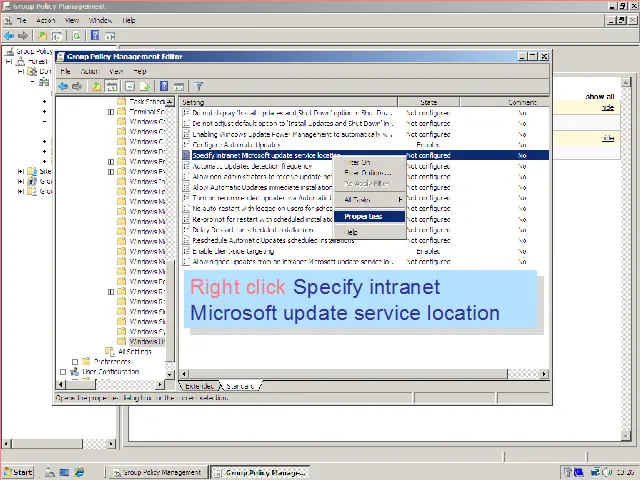
Task: Select 'Enable client-side targeting' setting
Action: coord(365,251)
